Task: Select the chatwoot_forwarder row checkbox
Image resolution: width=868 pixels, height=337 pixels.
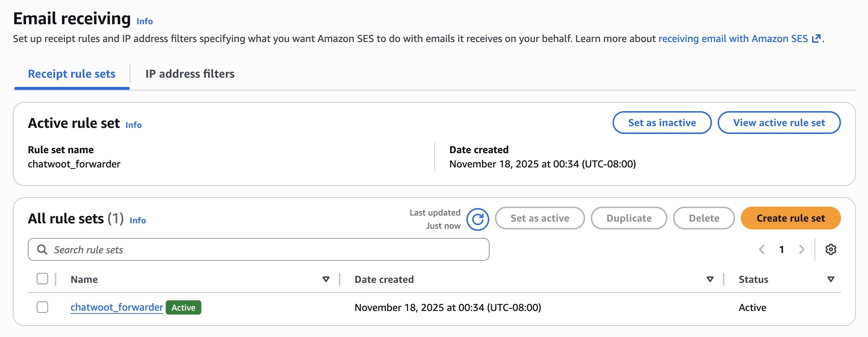Action: (x=42, y=307)
